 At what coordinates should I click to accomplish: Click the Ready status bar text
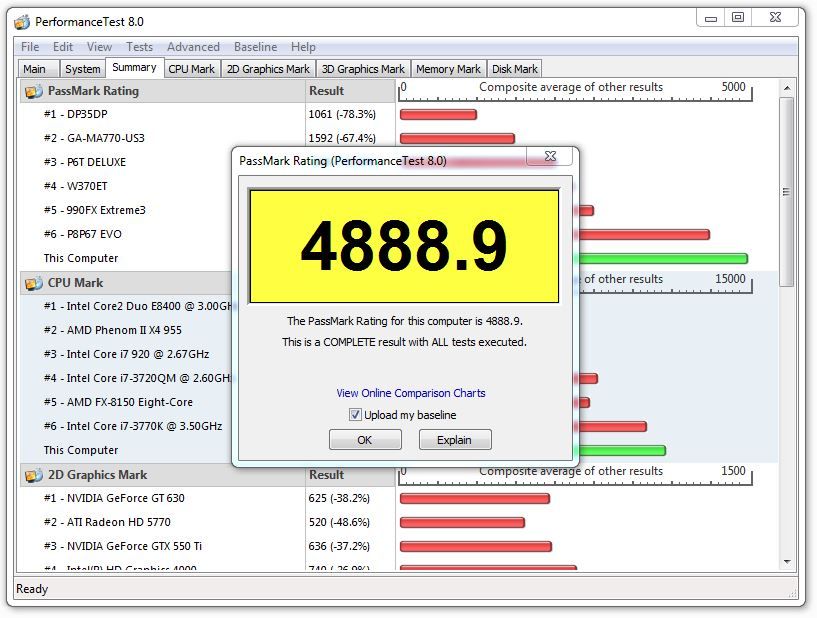tap(32, 589)
